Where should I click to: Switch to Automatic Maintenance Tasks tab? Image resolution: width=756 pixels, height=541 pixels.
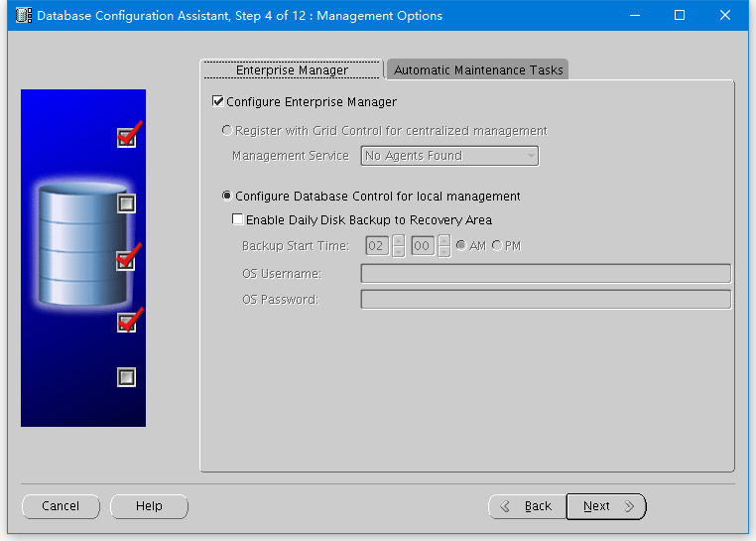[478, 69]
